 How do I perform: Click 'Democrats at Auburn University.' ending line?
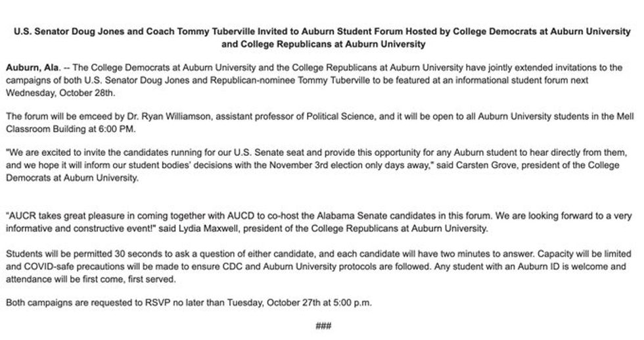tap(72, 178)
